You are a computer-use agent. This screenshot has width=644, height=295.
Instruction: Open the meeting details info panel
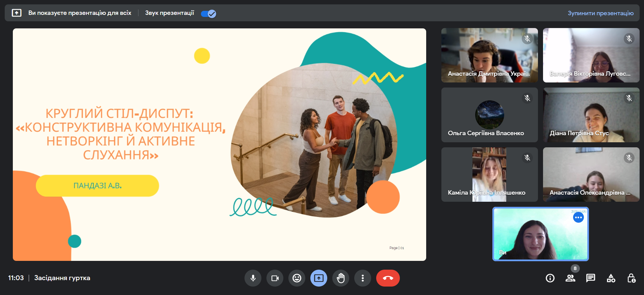[550, 278]
